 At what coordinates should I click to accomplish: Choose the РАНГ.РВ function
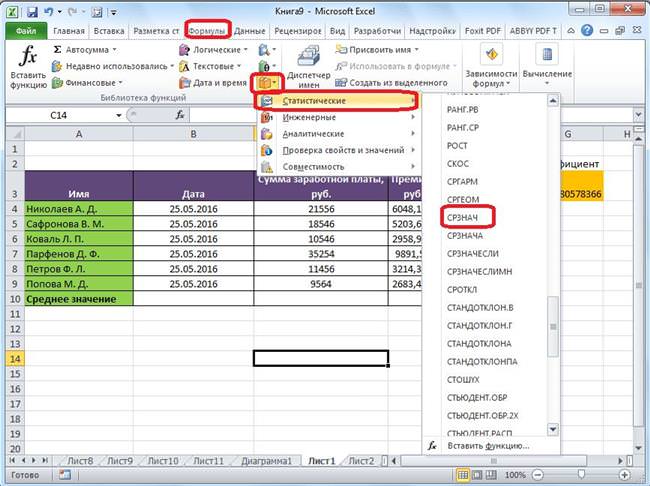coord(462,109)
